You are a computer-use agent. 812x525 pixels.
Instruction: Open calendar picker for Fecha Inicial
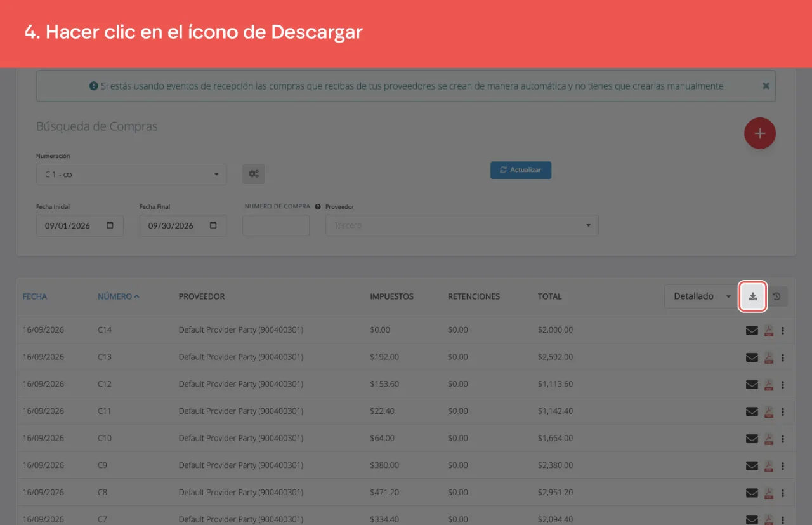[x=110, y=225]
